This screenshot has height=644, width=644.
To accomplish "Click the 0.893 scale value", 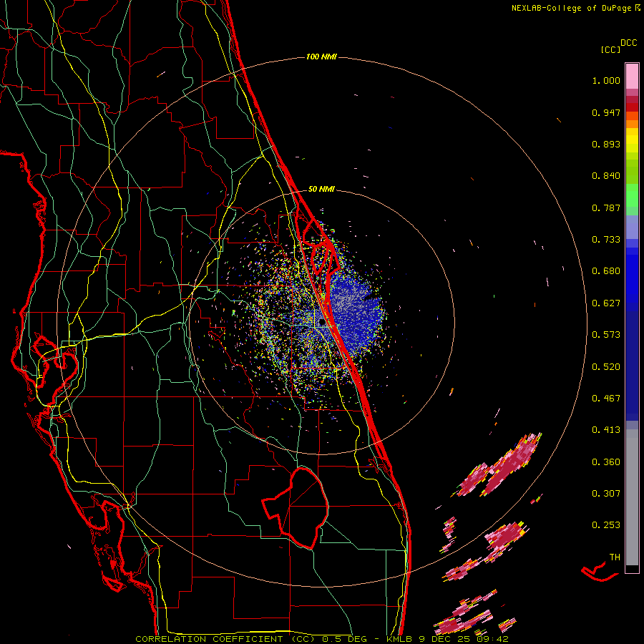I will 606,144.
